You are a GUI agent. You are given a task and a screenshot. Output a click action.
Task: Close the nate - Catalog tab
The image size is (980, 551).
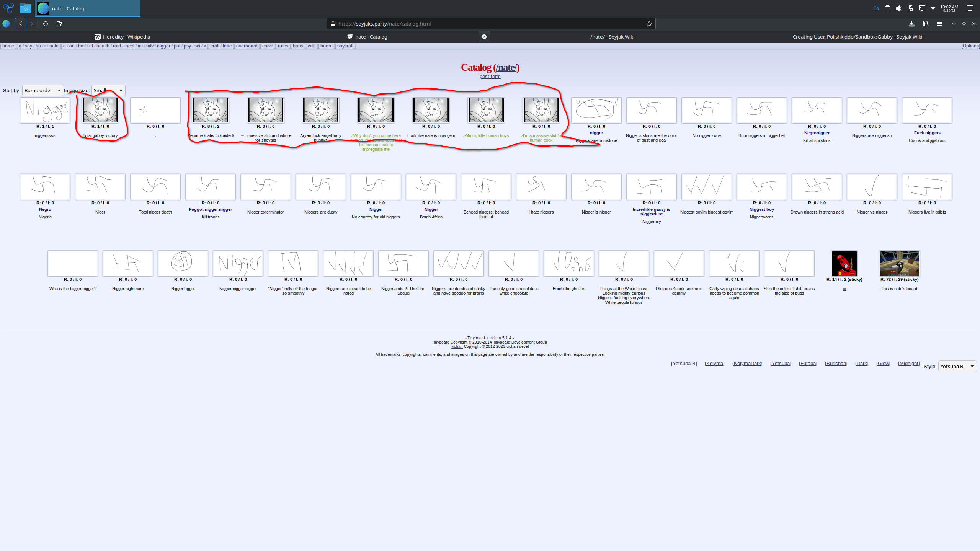tap(484, 37)
